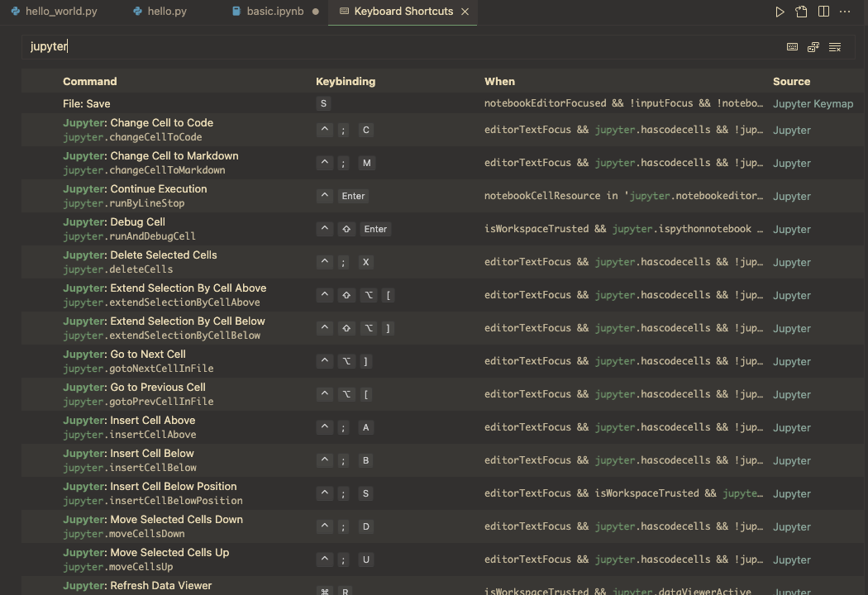The height and width of the screenshot is (595, 868).
Task: Click the notebook icon on basic.ipynb tab
Action: (x=236, y=11)
